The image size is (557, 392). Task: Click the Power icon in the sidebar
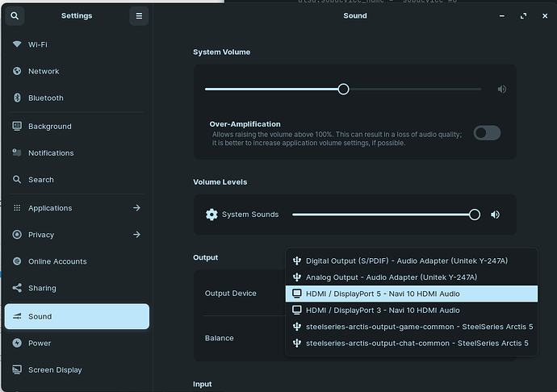pyautogui.click(x=17, y=343)
